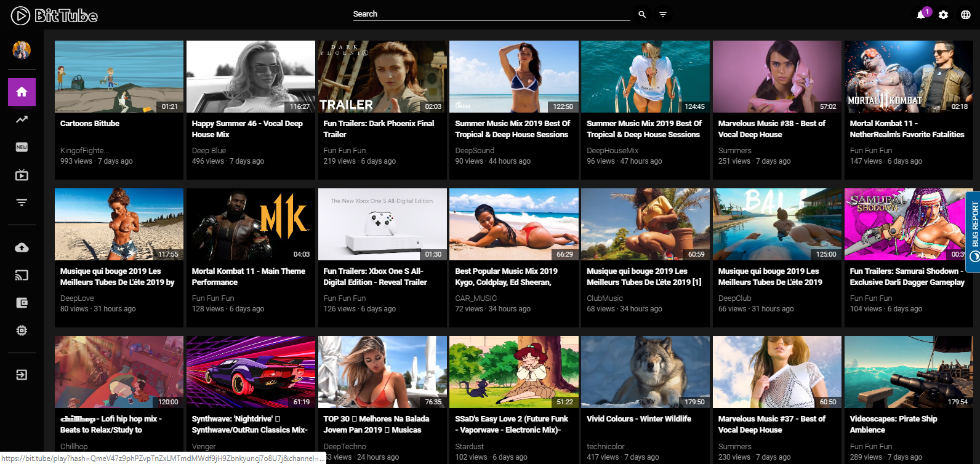Visit the 'DeepTechno' channel

(x=345, y=446)
